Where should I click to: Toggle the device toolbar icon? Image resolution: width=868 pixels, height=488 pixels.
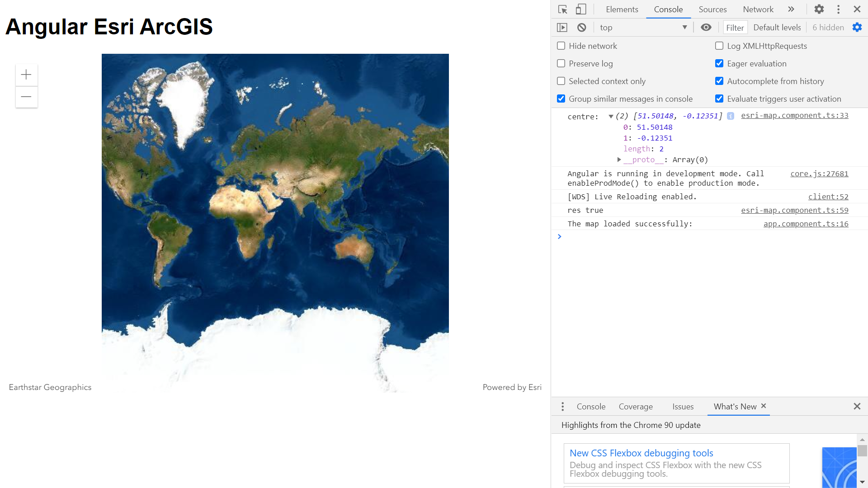coord(581,9)
